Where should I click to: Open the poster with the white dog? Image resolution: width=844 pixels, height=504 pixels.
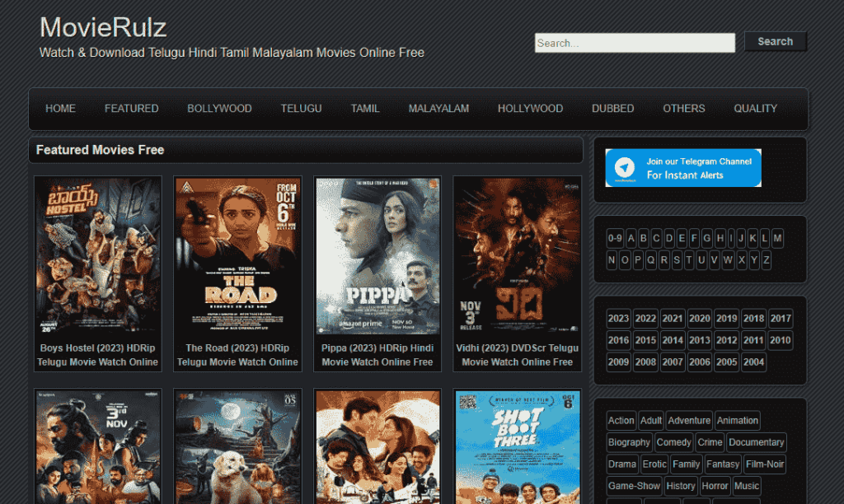(237, 447)
